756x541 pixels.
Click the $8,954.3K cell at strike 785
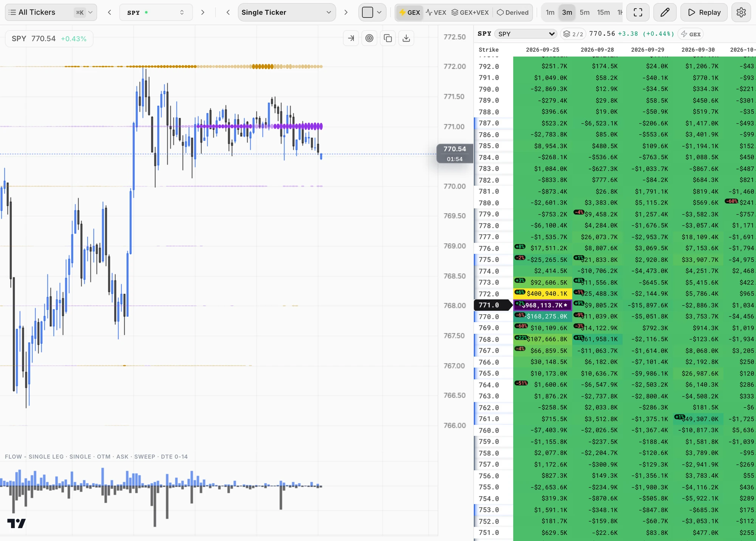tap(543, 146)
